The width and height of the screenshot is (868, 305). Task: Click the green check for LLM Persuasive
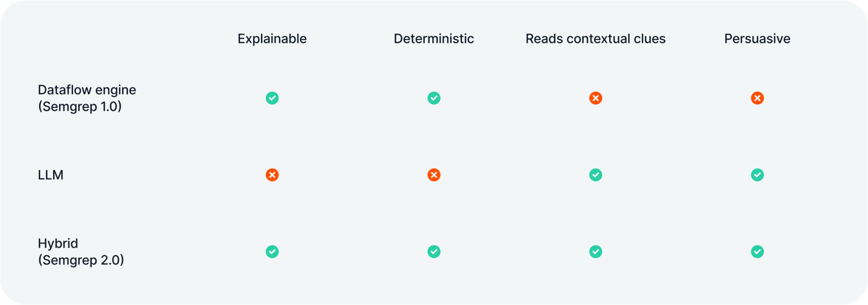pos(757,175)
